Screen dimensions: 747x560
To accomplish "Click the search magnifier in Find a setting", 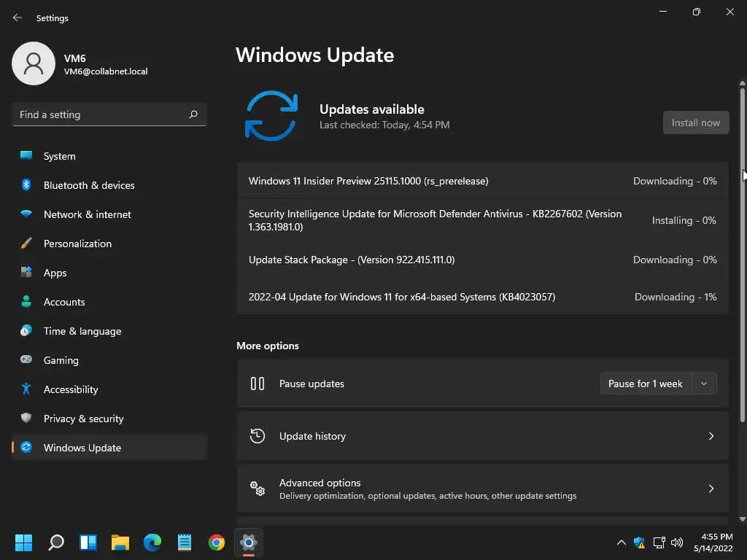I will pyautogui.click(x=193, y=114).
